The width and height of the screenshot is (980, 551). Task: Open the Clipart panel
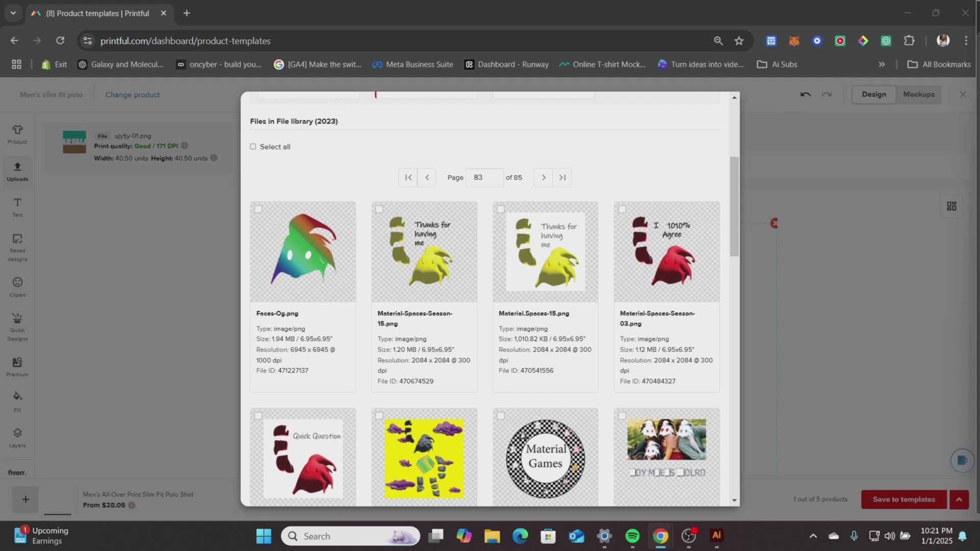[17, 286]
